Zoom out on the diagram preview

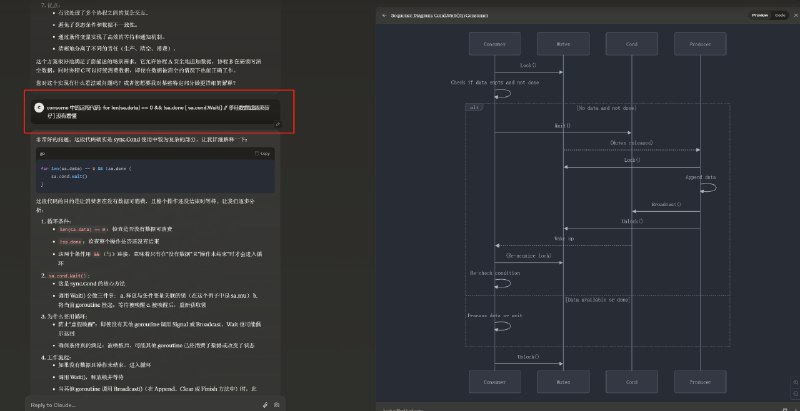796,394
